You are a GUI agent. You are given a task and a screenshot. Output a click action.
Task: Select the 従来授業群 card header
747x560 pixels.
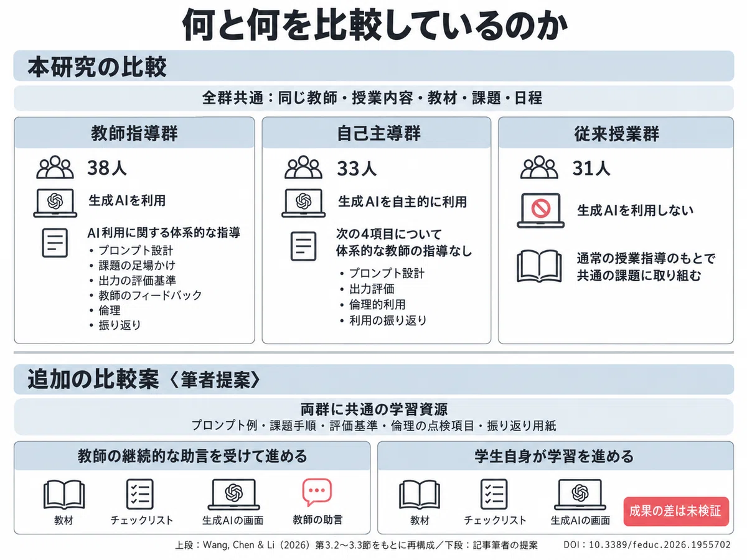pyautogui.click(x=616, y=133)
